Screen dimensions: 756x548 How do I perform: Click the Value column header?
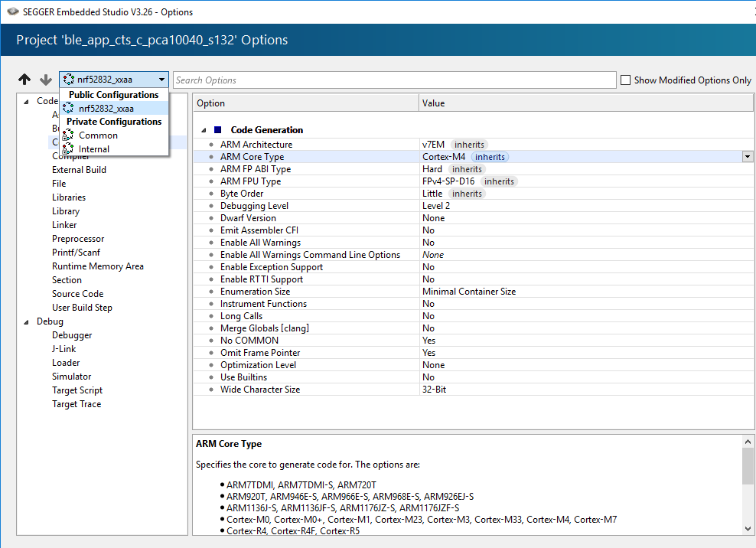(586, 103)
